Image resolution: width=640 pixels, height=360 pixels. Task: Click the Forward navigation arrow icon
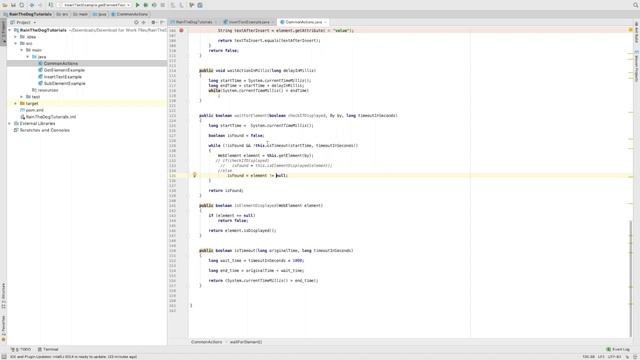(40, 5)
